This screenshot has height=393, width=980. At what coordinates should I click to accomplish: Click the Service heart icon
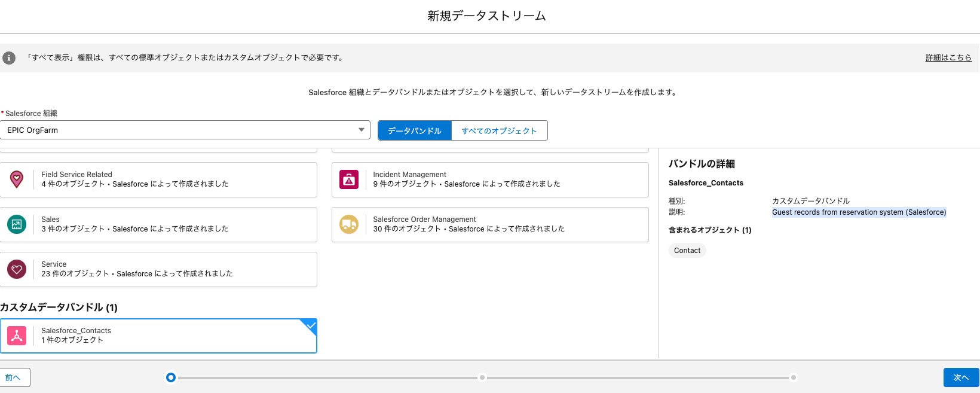(17, 269)
